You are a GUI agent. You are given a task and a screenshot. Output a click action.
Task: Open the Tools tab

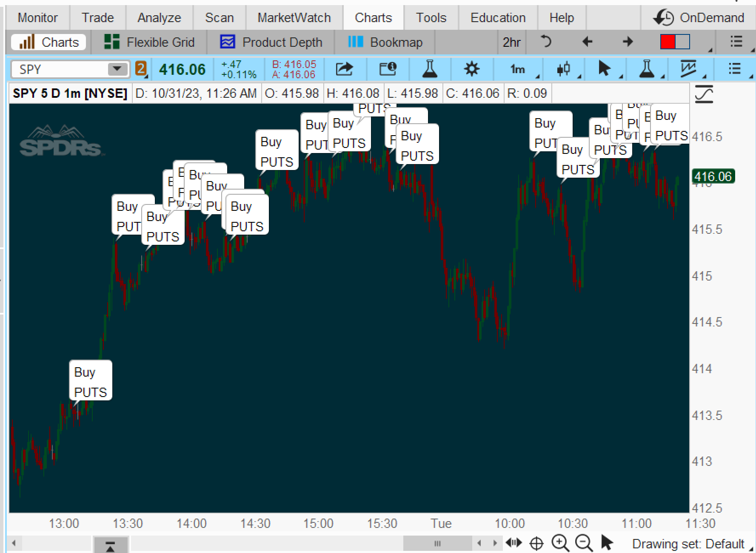coord(431,18)
